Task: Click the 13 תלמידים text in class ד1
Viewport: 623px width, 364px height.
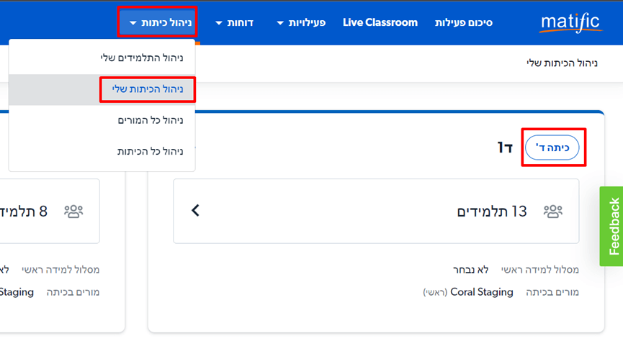Action: [x=492, y=211]
